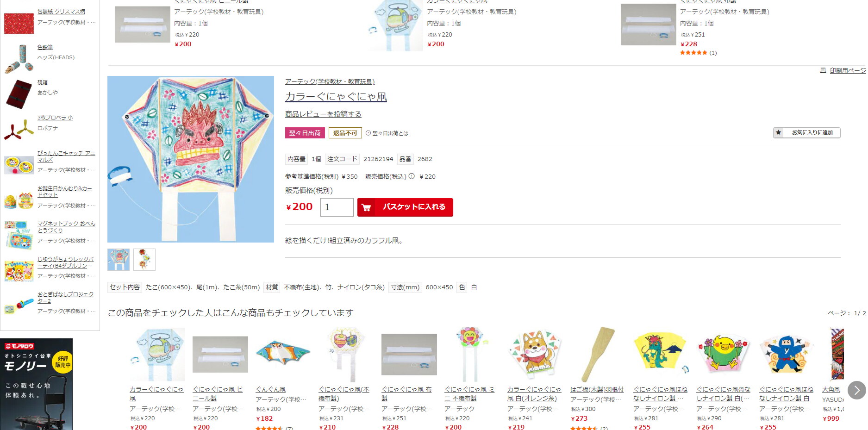The width and height of the screenshot is (868, 430).
Task: Open the MonotaRO モノリー trolley banner
Action: [x=36, y=384]
